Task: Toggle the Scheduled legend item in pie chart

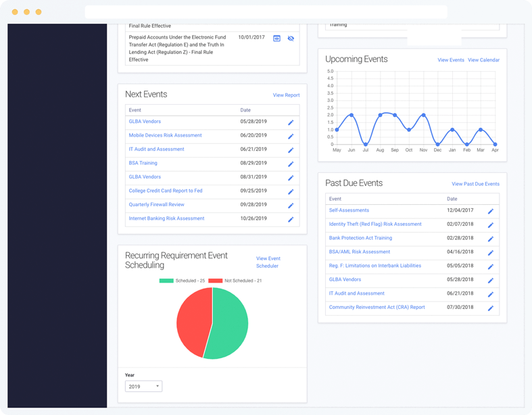Action: pos(183,280)
